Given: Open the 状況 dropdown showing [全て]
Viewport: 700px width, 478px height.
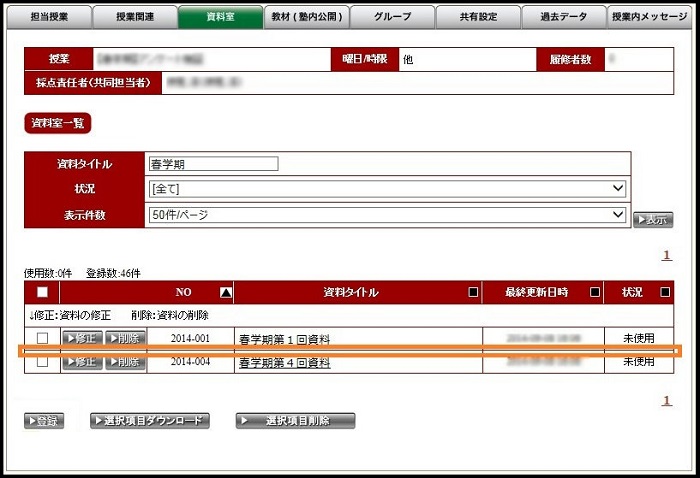Looking at the screenshot, I should coord(386,189).
